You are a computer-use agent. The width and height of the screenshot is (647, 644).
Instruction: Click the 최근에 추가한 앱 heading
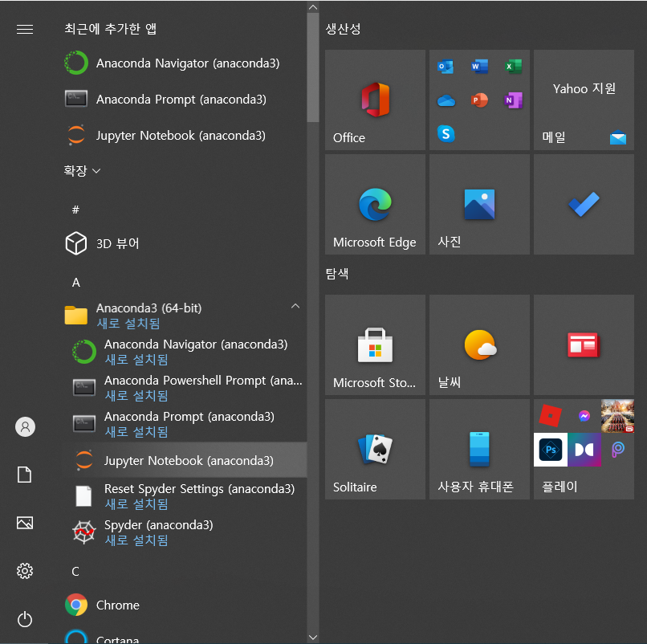(111, 28)
